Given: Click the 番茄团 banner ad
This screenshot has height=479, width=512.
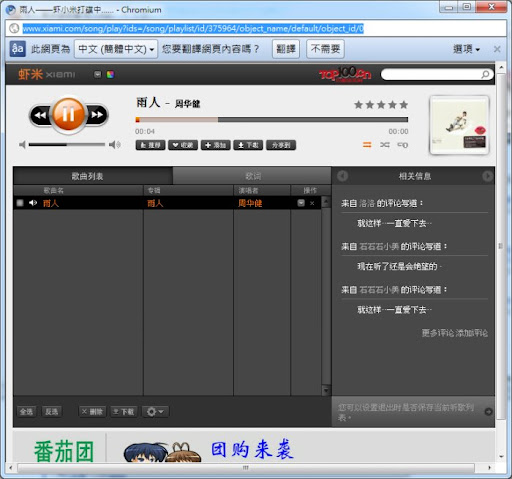Looking at the screenshot, I should (64, 451).
